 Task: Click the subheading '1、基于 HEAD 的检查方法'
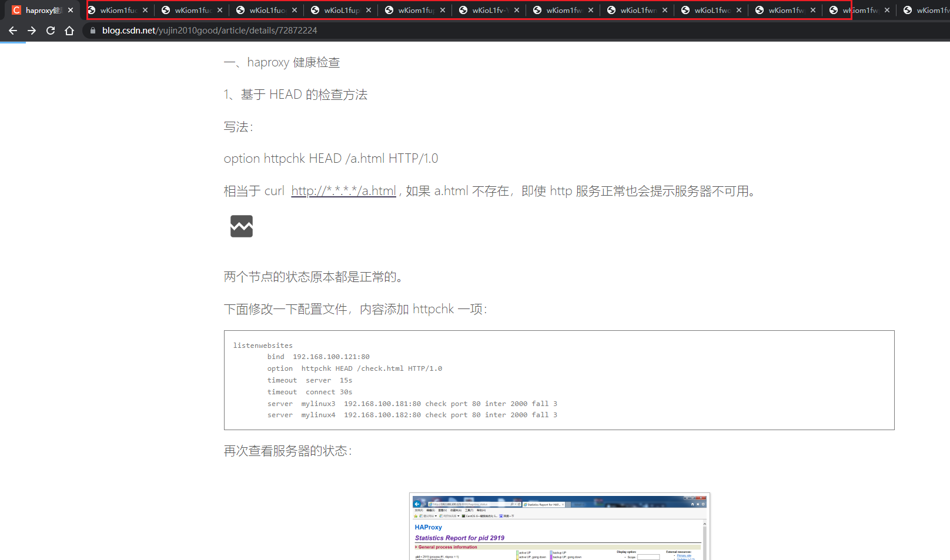[x=295, y=95]
